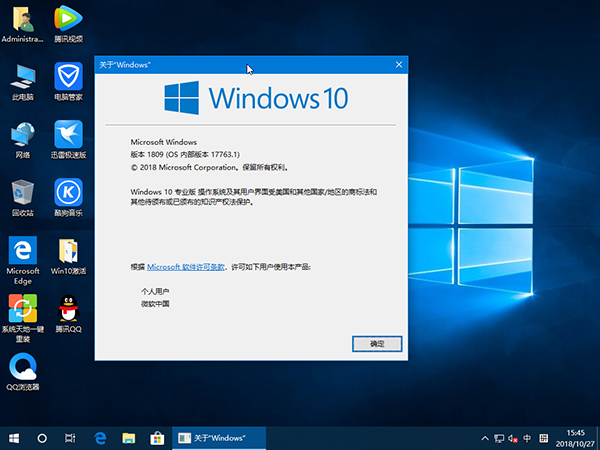Close the 关于"Windows" dialog

397,64
